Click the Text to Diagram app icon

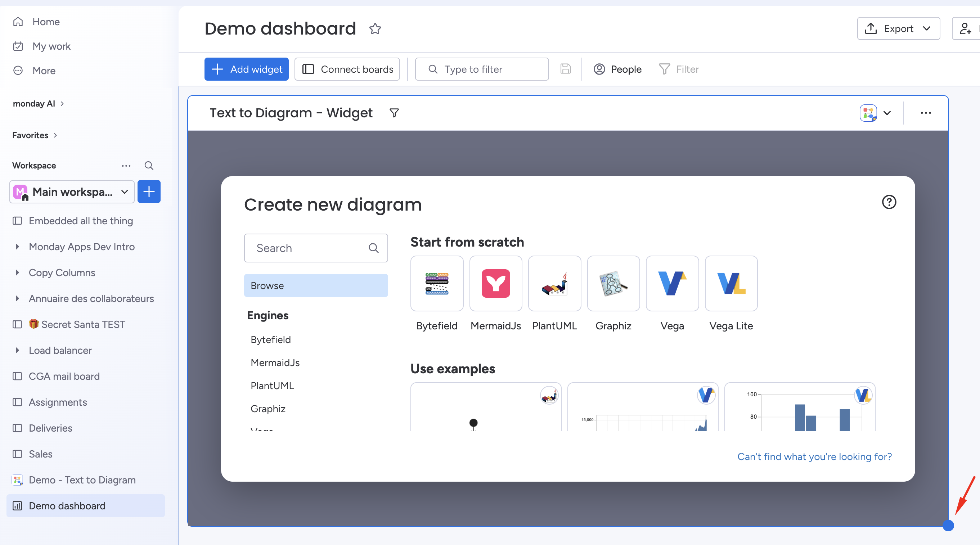(x=868, y=113)
